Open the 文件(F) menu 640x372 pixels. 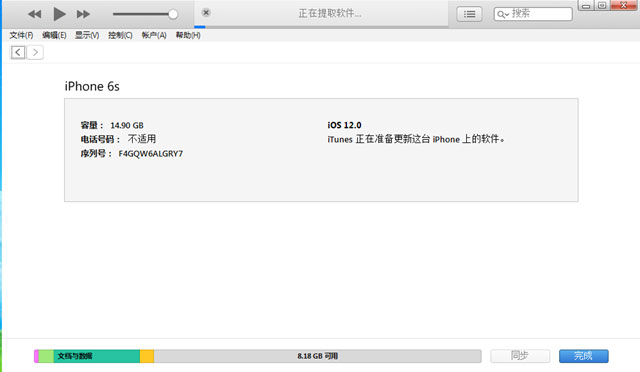[21, 35]
